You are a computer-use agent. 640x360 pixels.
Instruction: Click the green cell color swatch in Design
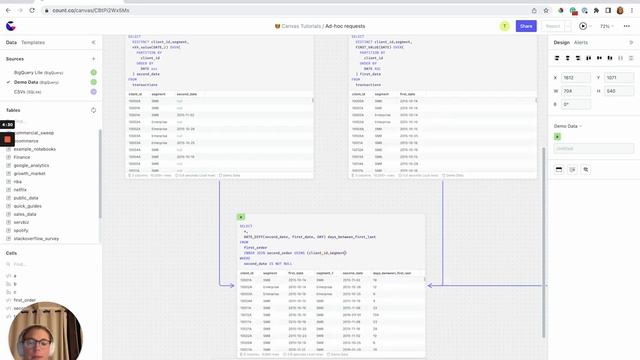click(558, 137)
